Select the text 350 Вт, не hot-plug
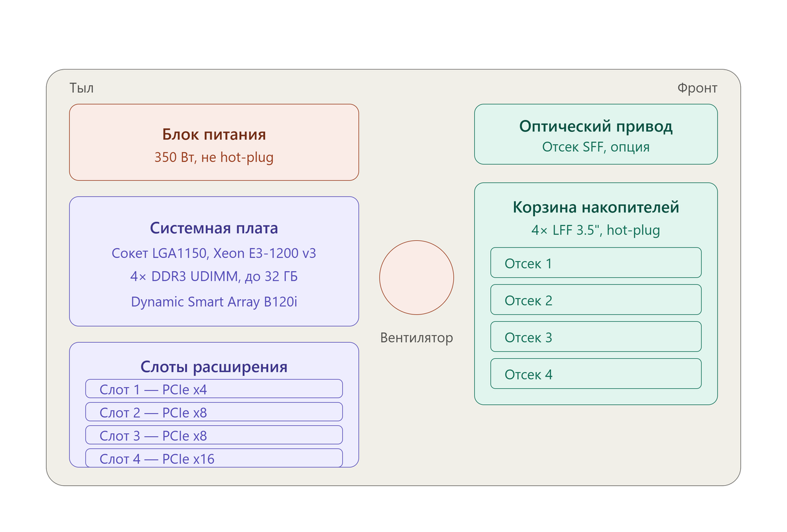 (214, 157)
